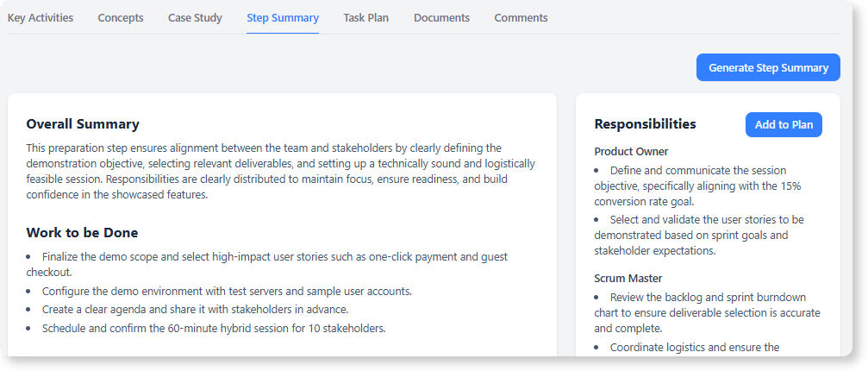Screen dimensions: 868x371
Task: Click the overall summary paragraph text
Action: (281, 172)
